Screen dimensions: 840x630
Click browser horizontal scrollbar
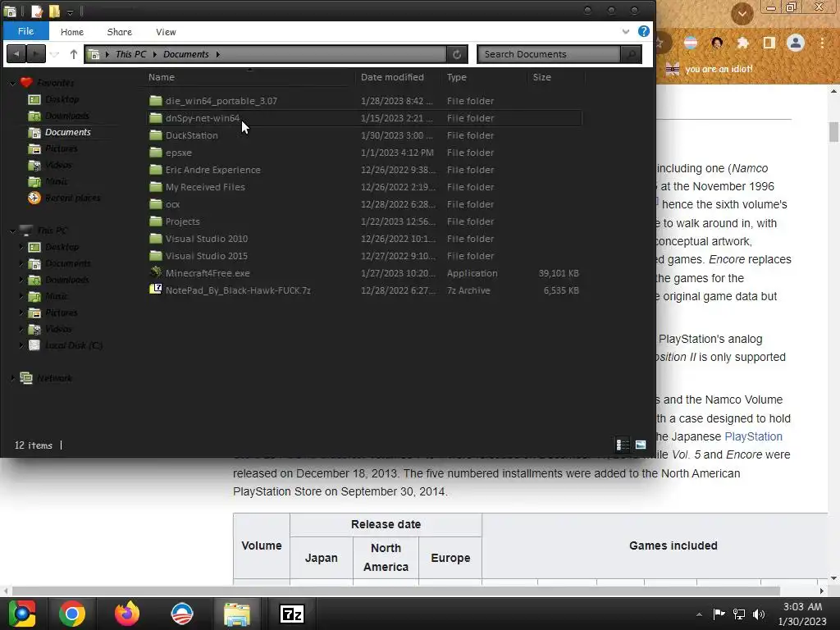point(396,591)
